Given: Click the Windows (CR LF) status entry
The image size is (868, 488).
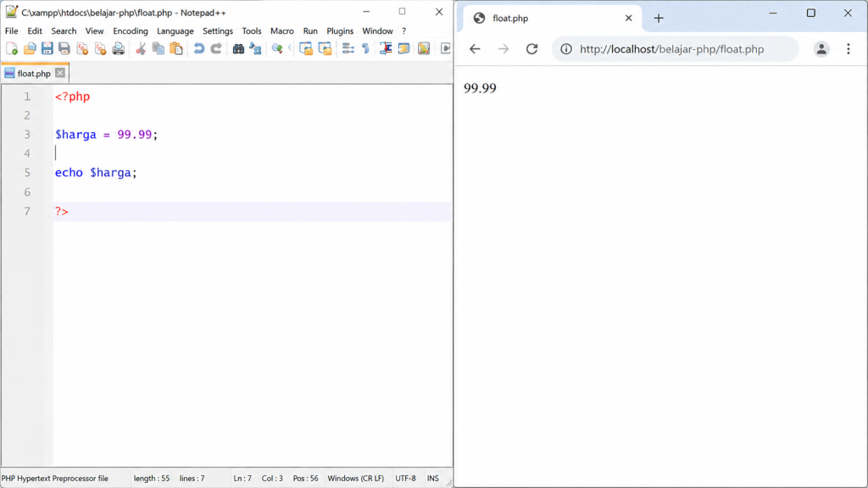Looking at the screenshot, I should click(355, 478).
